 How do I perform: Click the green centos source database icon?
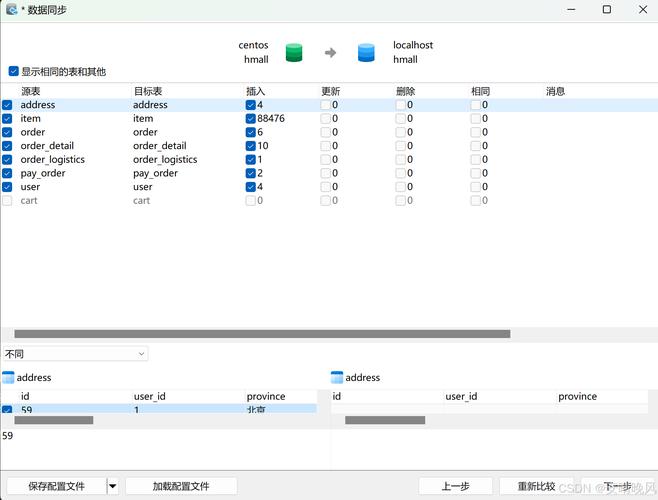click(x=294, y=52)
